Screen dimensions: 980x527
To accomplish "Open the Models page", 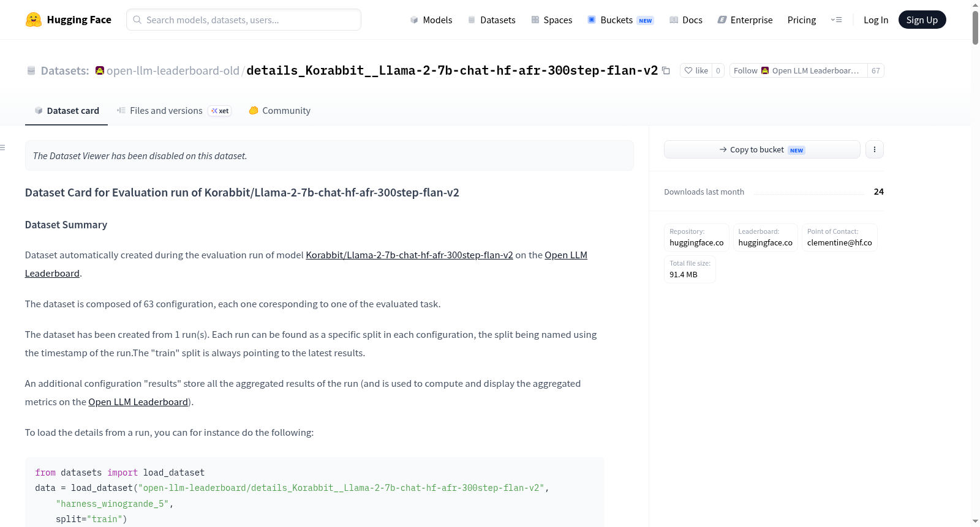I will click(431, 20).
